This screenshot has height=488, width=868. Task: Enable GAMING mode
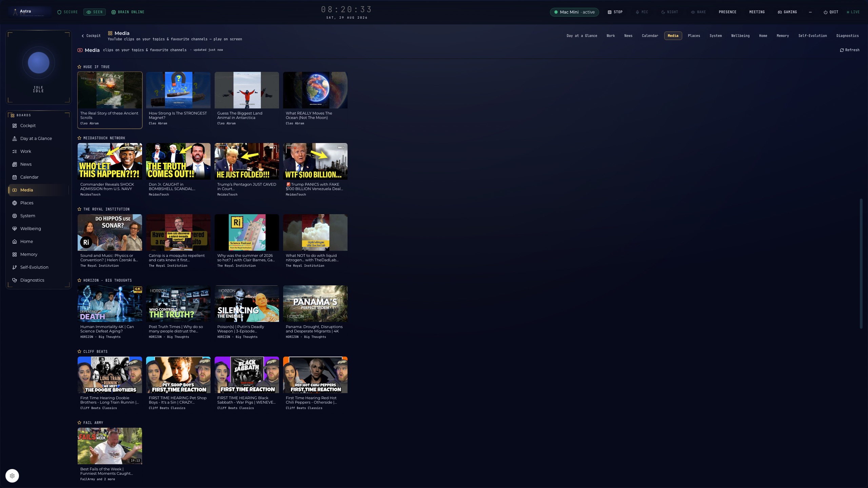pyautogui.click(x=787, y=12)
